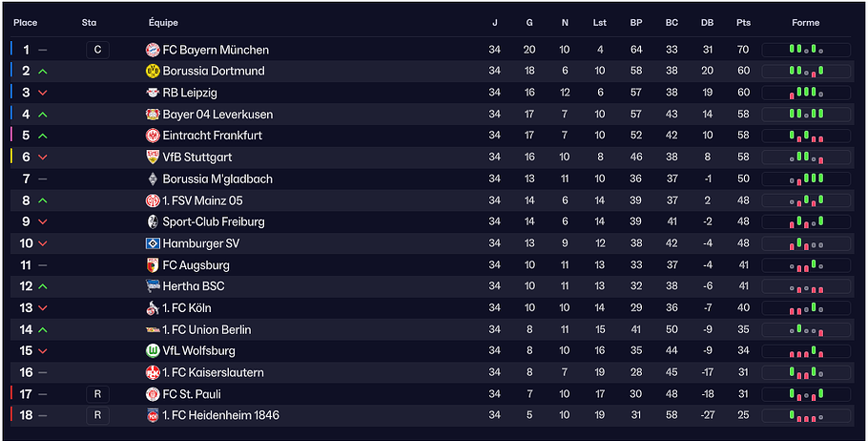Click the 'R' relegation badge for St. Pauli
Viewport: 868px width, 441px height.
click(97, 394)
